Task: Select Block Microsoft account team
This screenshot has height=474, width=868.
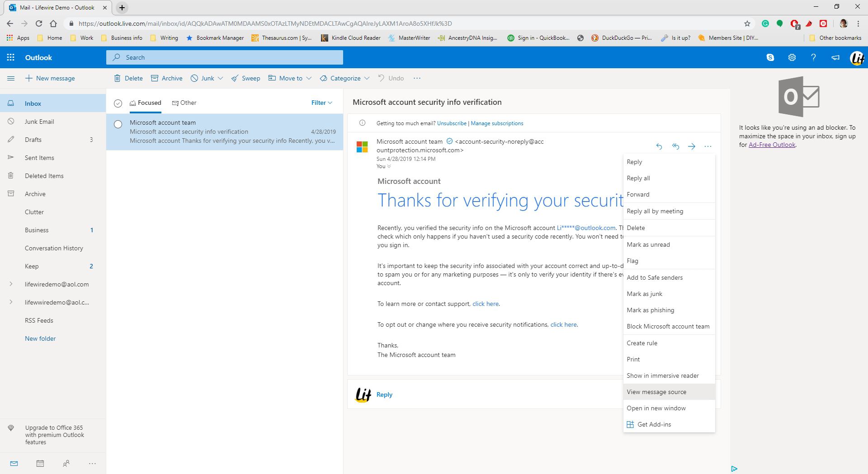Action: (x=669, y=326)
